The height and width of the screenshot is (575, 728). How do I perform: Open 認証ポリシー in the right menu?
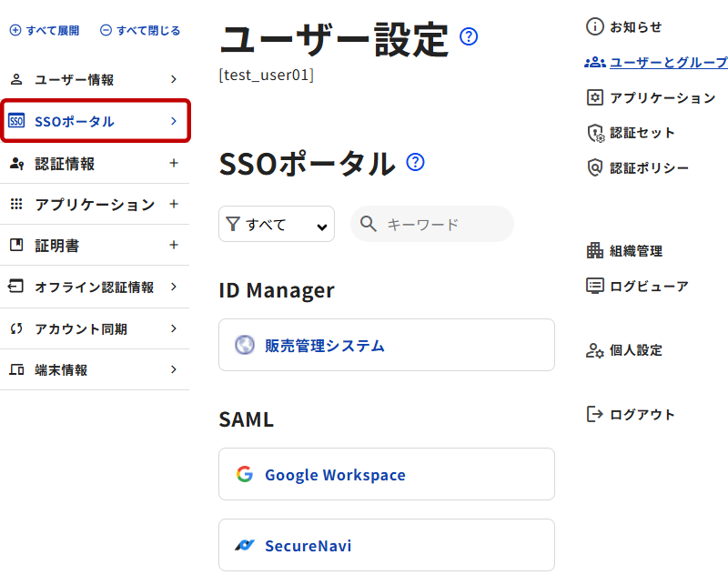[649, 167]
